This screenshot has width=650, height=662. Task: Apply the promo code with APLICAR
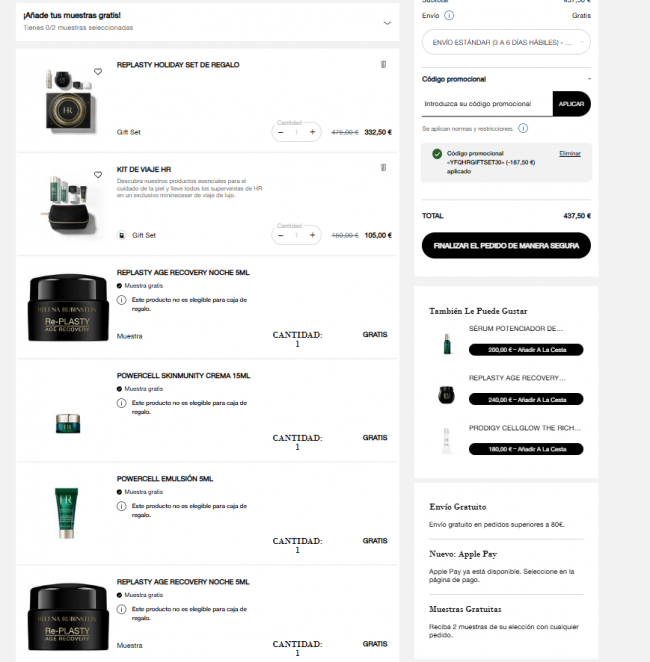click(x=571, y=104)
